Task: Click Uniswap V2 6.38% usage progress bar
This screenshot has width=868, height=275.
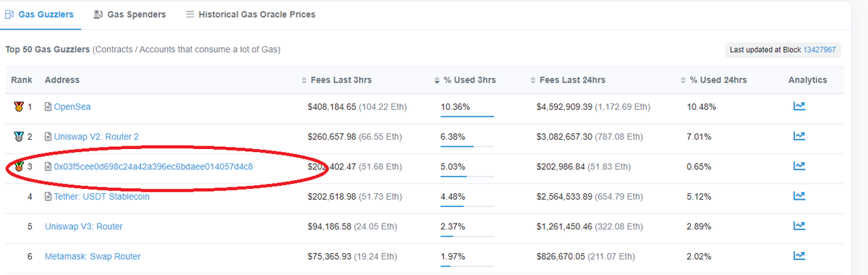Action: (467, 145)
